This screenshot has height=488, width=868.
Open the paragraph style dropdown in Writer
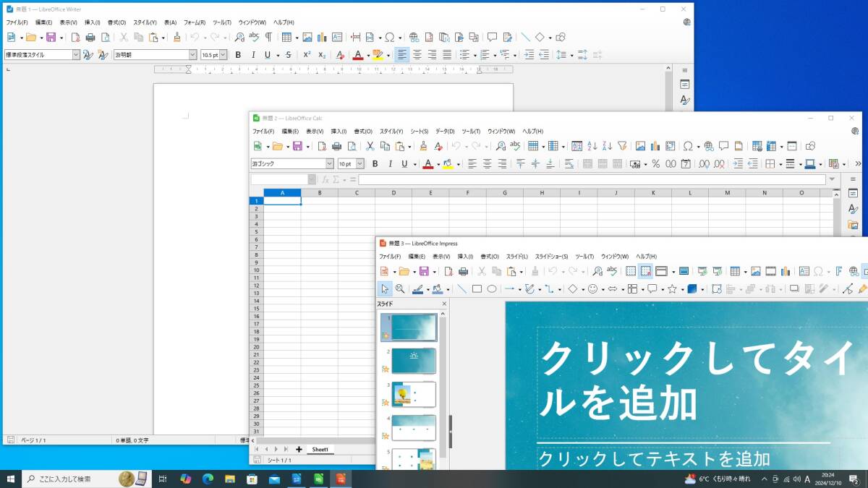pos(76,55)
